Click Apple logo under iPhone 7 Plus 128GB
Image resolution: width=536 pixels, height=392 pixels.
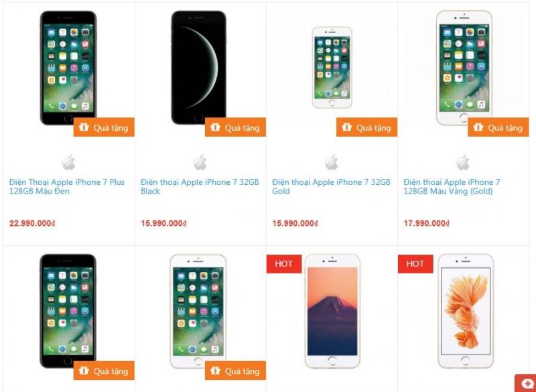69,162
